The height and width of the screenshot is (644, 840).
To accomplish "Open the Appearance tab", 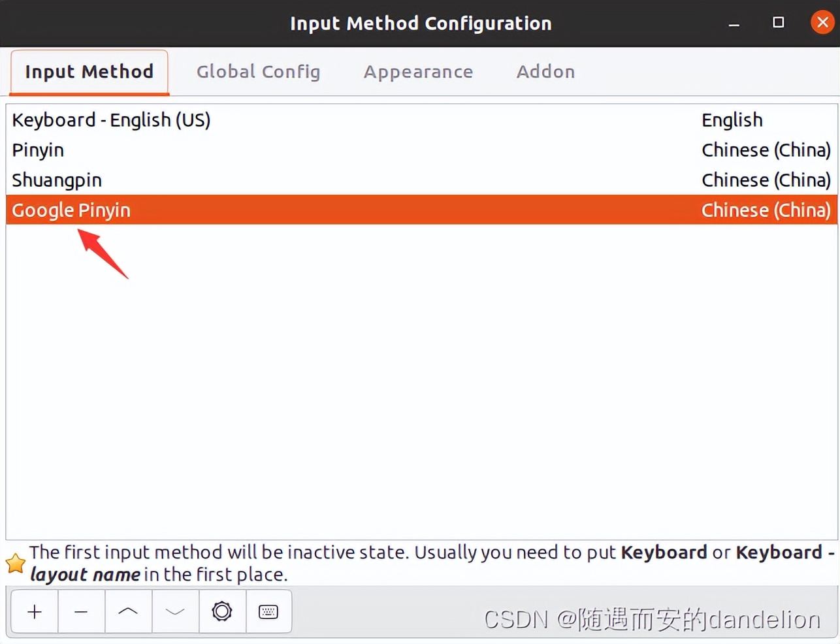I will click(x=418, y=72).
